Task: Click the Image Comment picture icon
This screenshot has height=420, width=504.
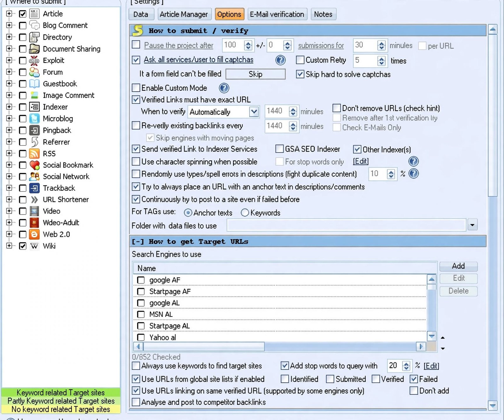Action: click(34, 95)
